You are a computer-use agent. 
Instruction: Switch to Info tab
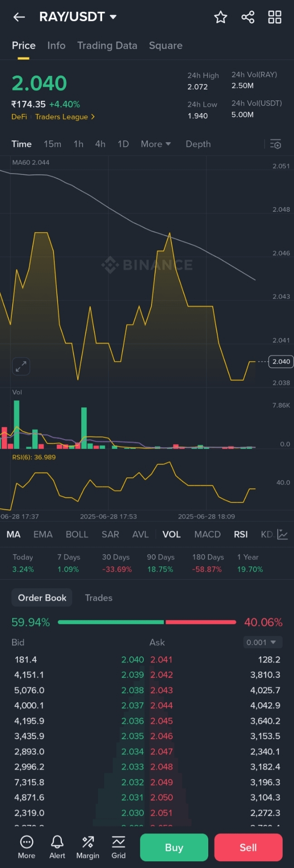[x=56, y=45]
